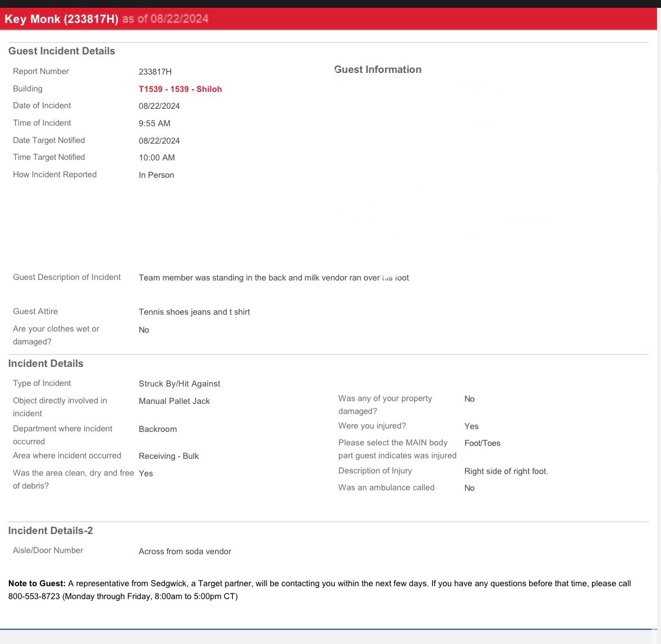Select the 10:00 AM Time Target Notified value
The width and height of the screenshot is (661, 644).
pos(157,158)
